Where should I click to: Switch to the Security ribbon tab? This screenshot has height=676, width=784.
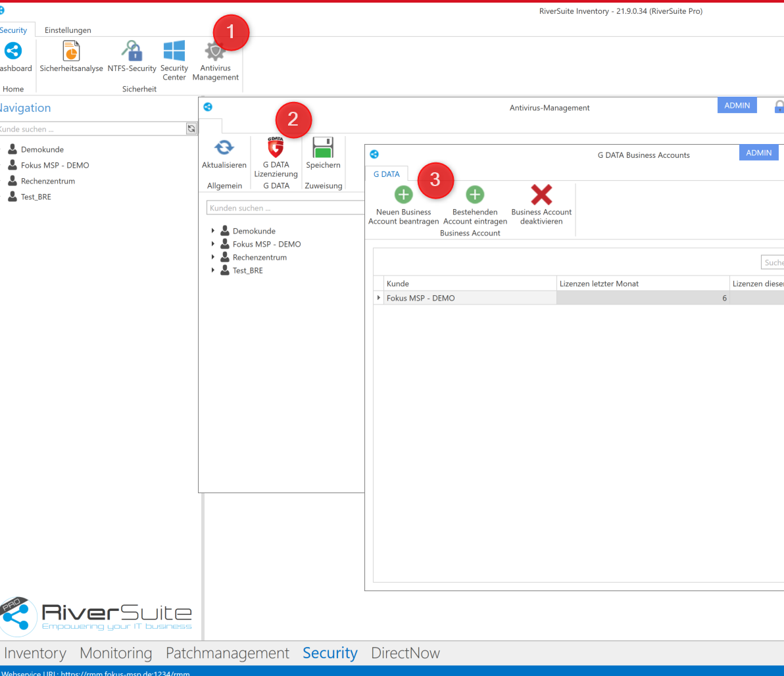coord(13,30)
